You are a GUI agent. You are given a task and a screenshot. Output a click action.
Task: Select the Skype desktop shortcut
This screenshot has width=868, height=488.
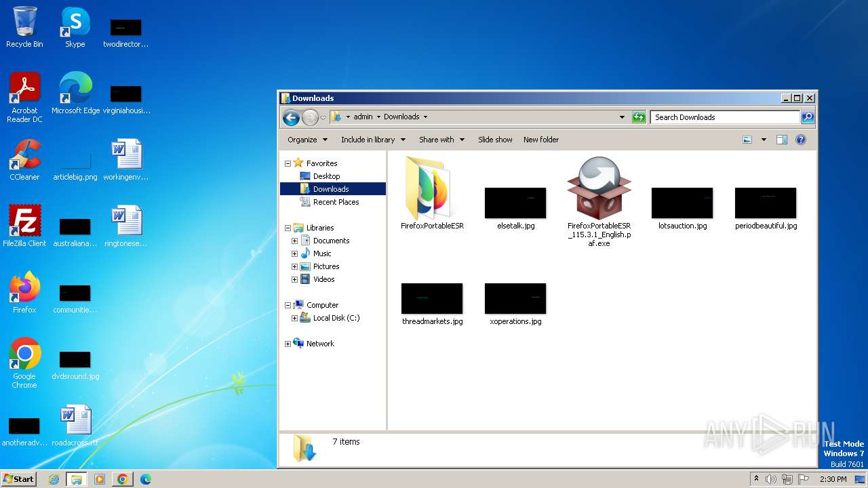tap(75, 27)
